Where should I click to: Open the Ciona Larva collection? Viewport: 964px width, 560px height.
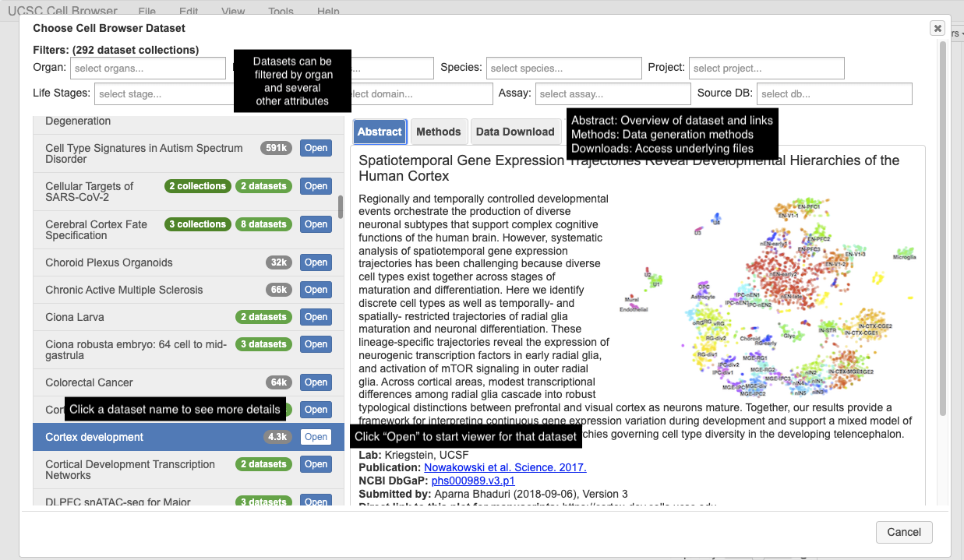point(316,317)
